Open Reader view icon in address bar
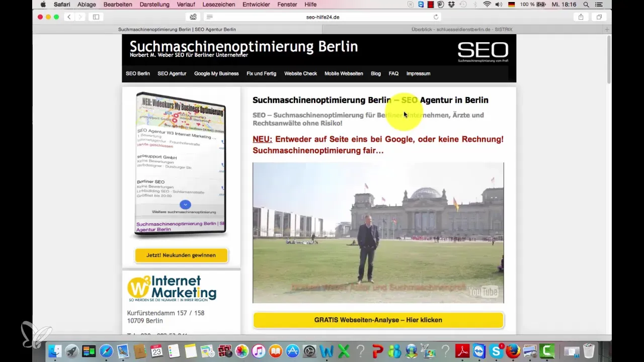Viewport: 644px width, 362px height. 210,17
